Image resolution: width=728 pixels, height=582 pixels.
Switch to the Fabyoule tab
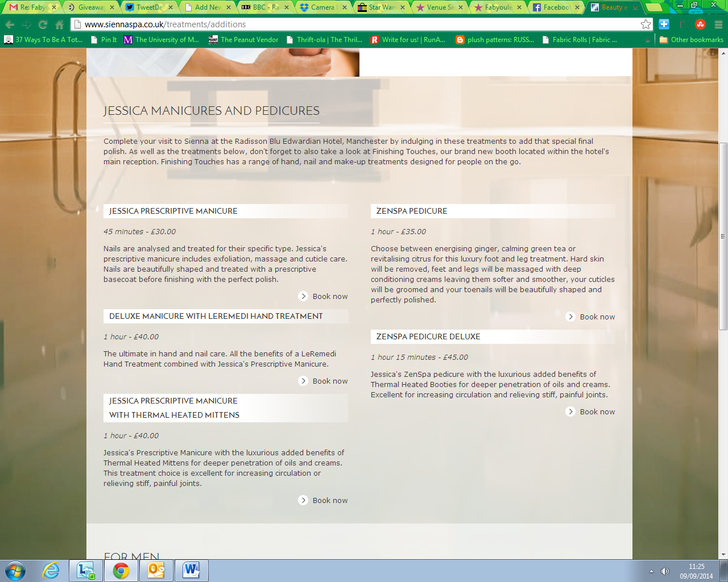click(x=498, y=7)
